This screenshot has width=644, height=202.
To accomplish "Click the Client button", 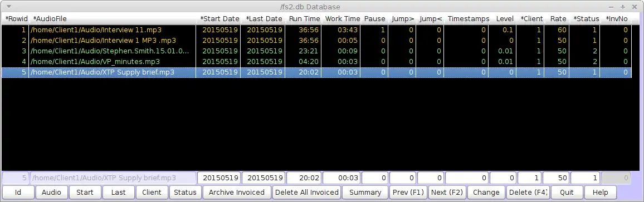I will click(x=152, y=192).
